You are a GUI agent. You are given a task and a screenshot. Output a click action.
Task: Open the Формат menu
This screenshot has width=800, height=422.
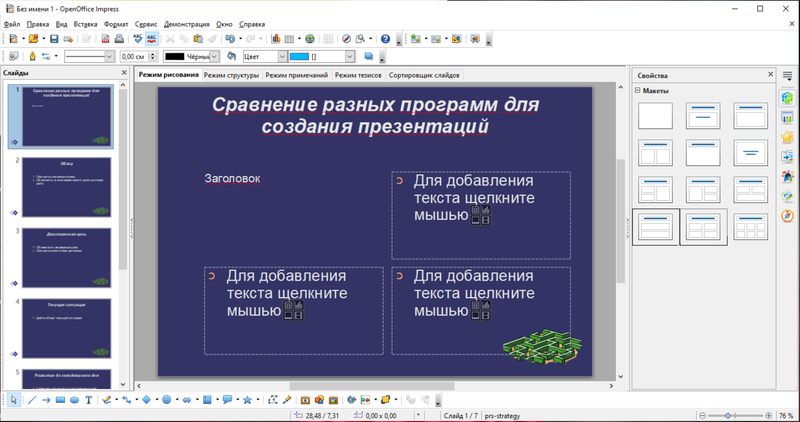point(116,24)
